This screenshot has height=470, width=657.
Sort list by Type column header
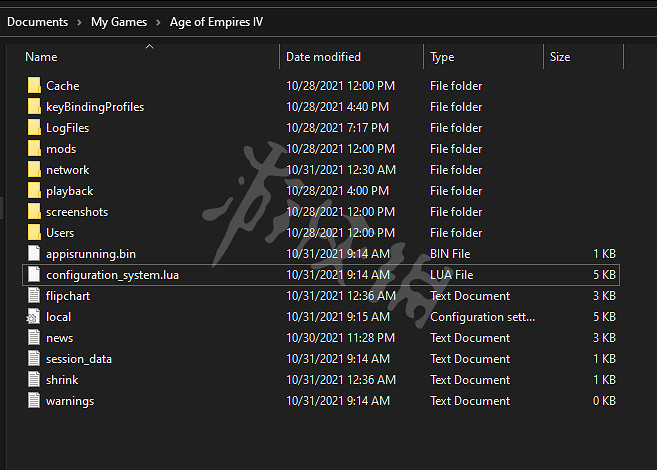pos(442,57)
